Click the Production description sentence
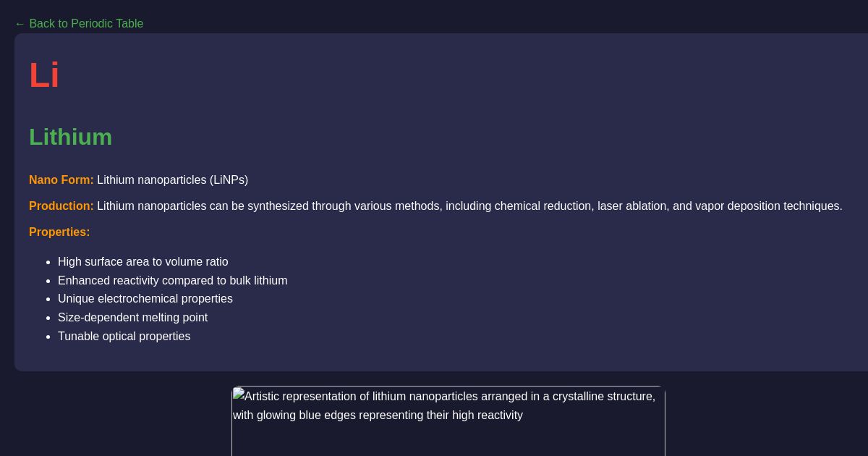The width and height of the screenshot is (868, 456). pyautogui.click(x=469, y=206)
